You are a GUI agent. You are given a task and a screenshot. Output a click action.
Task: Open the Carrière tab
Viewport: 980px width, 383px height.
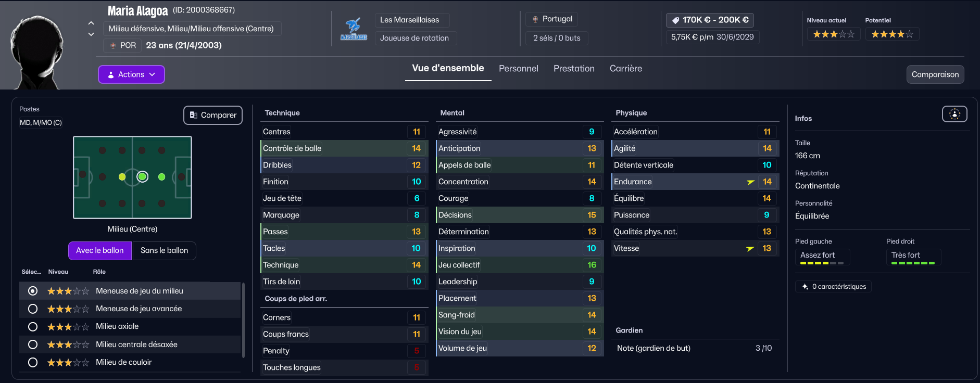(x=625, y=69)
